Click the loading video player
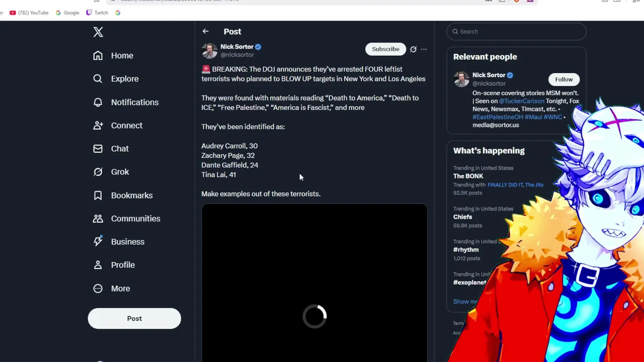 point(314,283)
